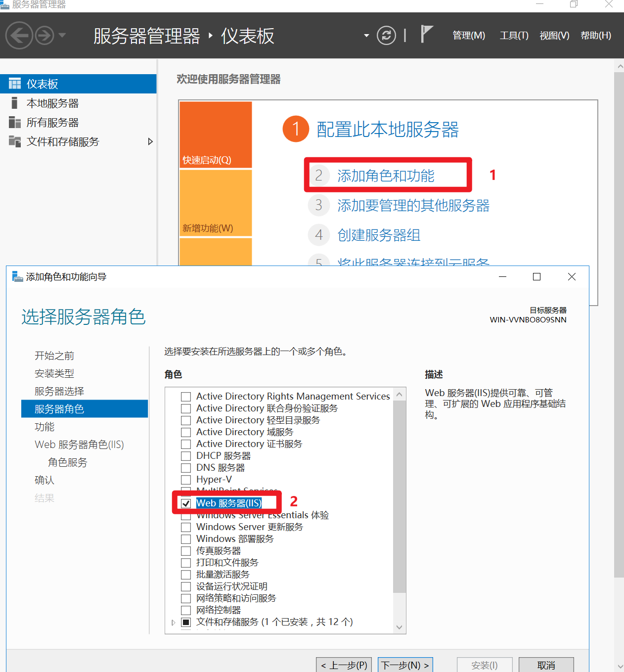Click roles list scrollbar up arrow

click(x=400, y=394)
